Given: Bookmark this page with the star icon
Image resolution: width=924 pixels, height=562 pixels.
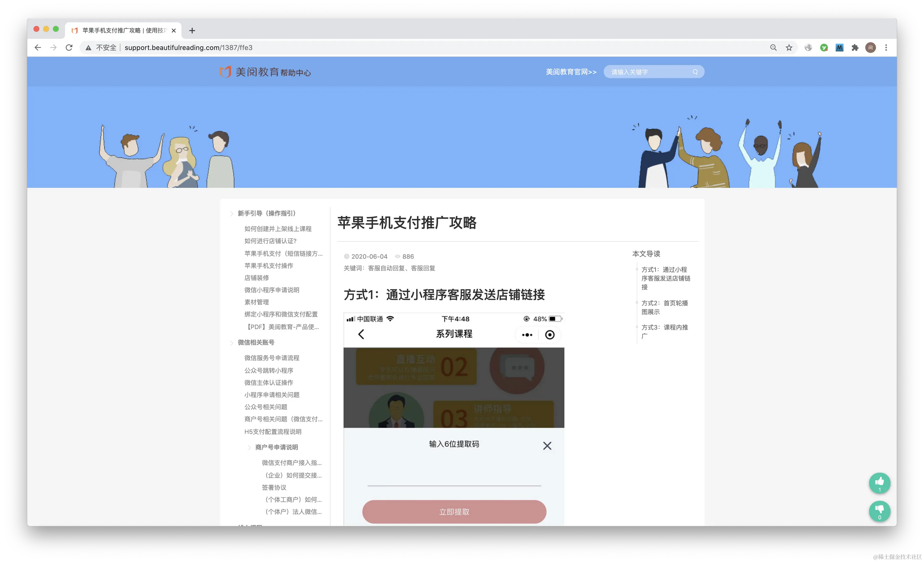Looking at the screenshot, I should click(x=789, y=48).
